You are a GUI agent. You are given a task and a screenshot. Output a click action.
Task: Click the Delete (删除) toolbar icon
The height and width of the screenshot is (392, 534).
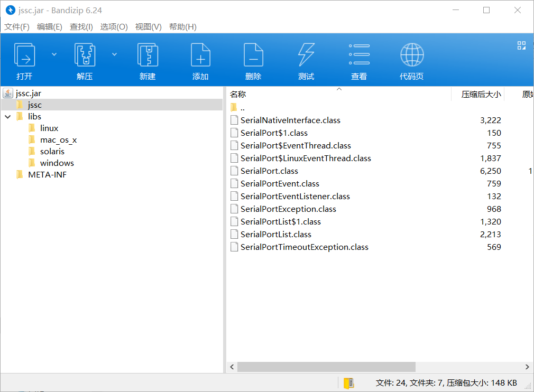click(253, 55)
